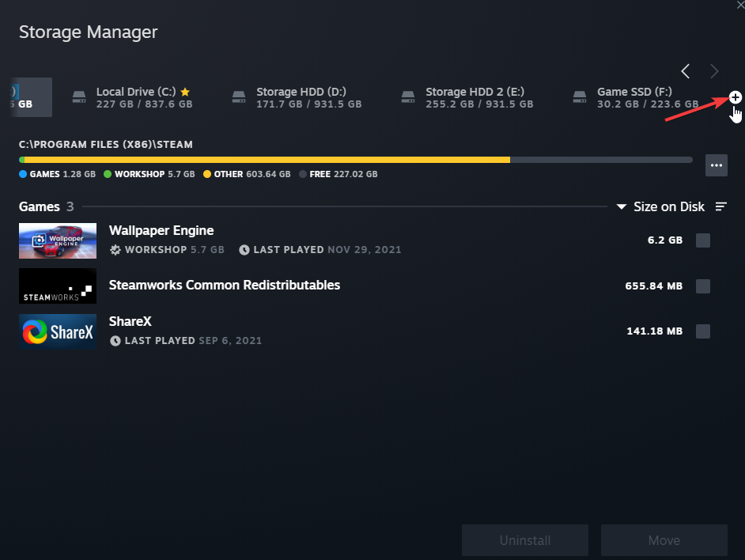Click OTHER 603.64 GB legend text
Image resolution: width=745 pixels, height=560 pixels.
click(252, 174)
